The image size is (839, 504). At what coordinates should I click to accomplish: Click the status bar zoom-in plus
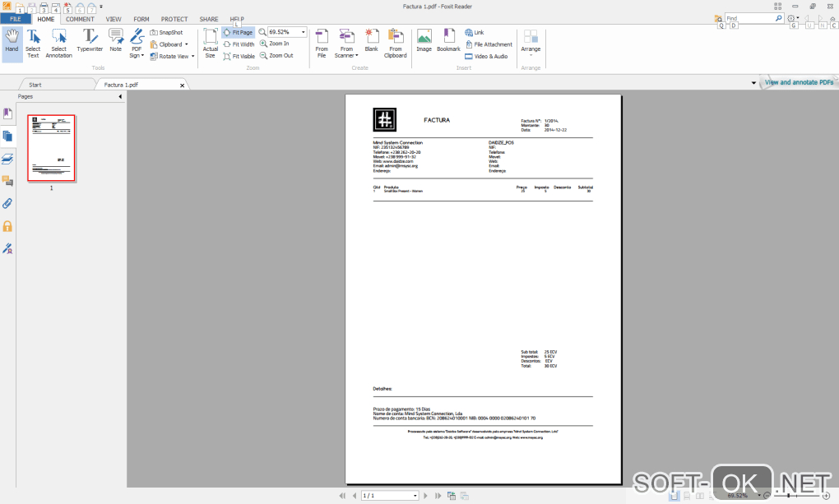click(827, 496)
